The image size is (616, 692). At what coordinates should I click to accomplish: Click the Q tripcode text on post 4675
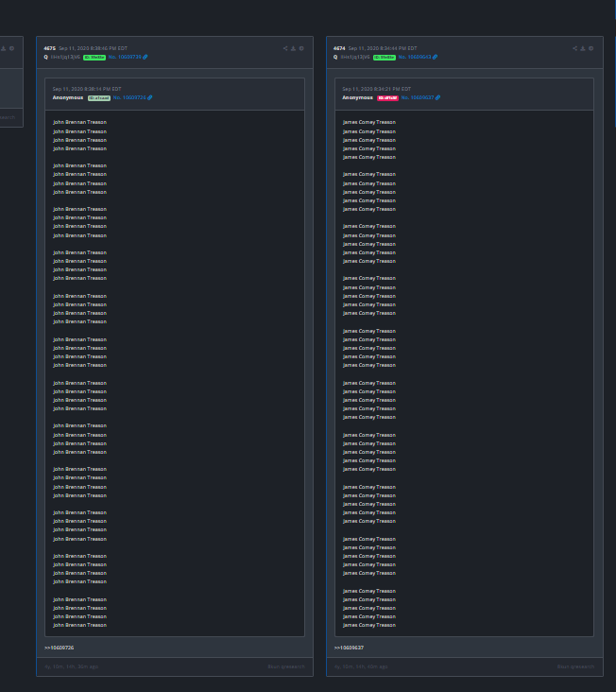click(x=65, y=57)
